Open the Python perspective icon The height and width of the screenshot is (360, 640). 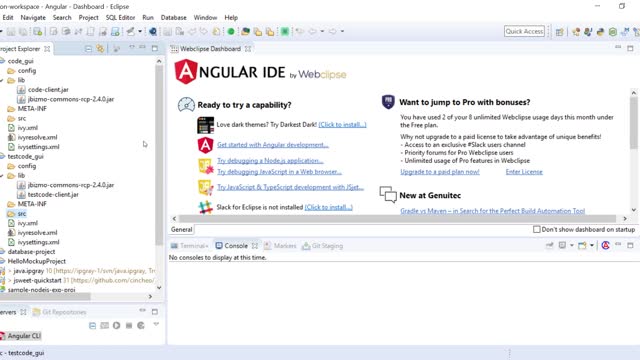(600, 31)
